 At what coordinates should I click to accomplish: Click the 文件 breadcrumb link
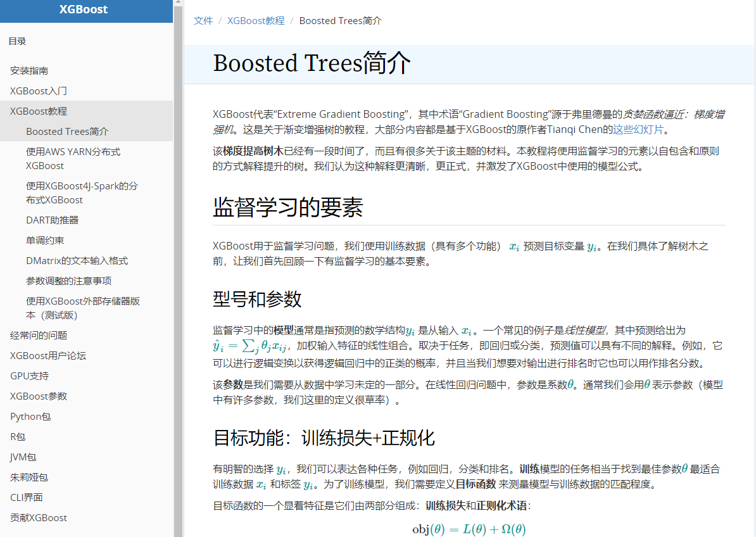(x=203, y=20)
